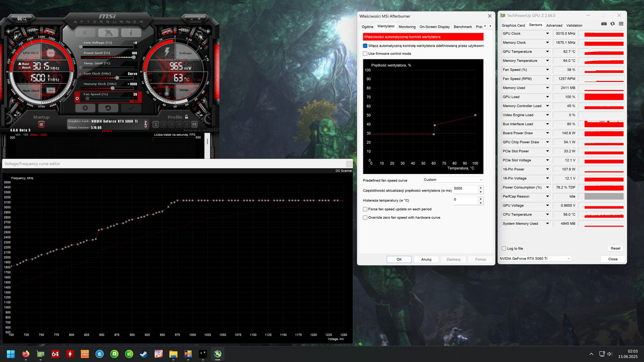
Task: Increase fan update period with up stepper
Action: coord(480,188)
